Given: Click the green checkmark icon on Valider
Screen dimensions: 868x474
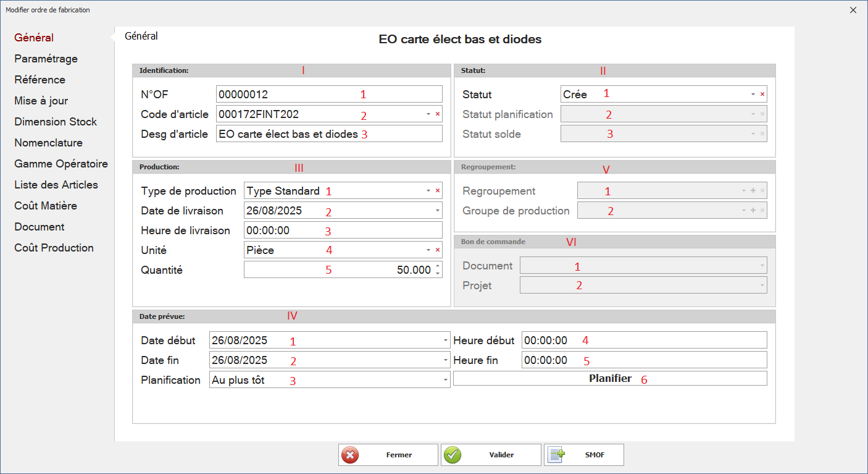Looking at the screenshot, I should (x=453, y=455).
